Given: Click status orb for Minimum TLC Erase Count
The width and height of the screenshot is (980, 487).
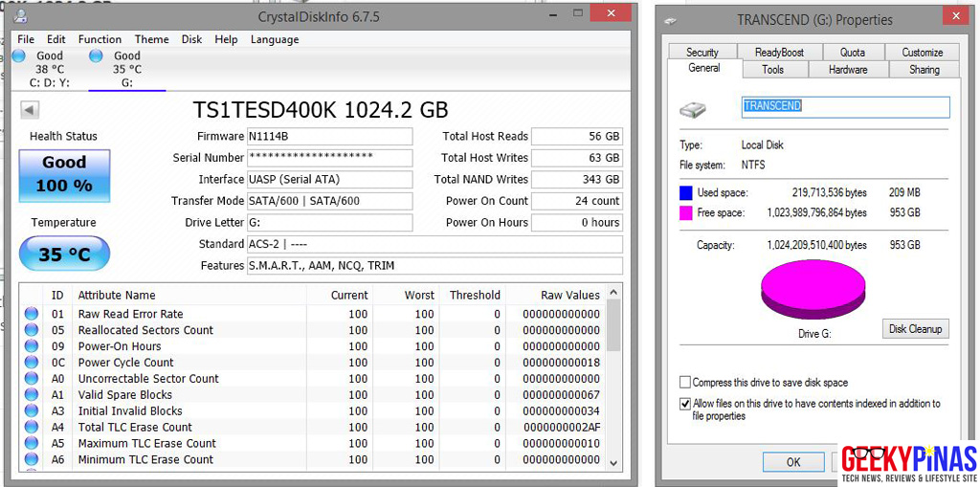Looking at the screenshot, I should coord(32,460).
